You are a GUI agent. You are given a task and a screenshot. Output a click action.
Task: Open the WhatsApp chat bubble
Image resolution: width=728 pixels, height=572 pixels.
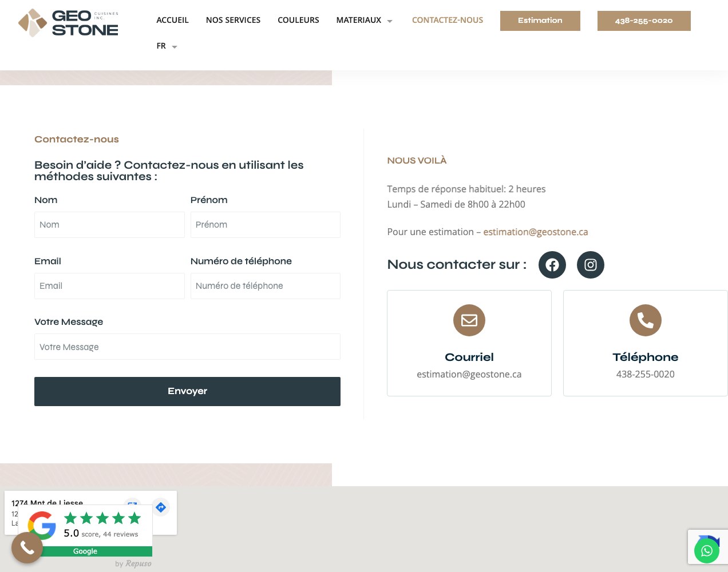click(x=707, y=551)
